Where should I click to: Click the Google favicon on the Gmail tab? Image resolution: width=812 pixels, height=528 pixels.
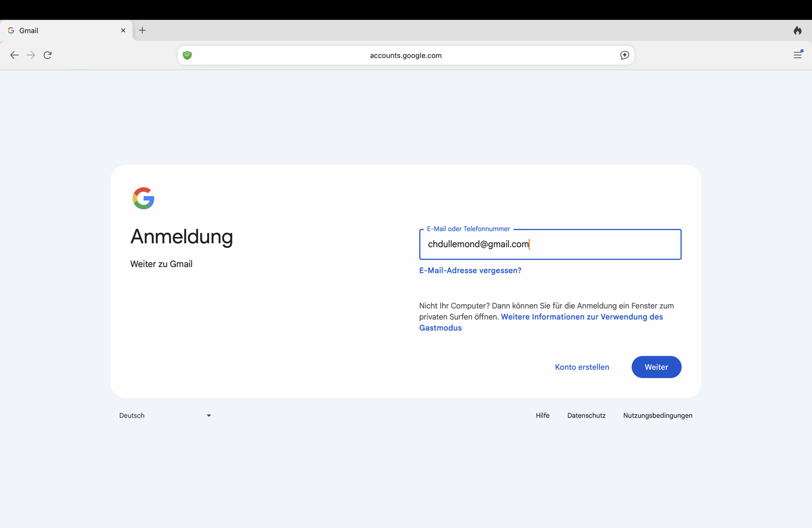click(11, 30)
